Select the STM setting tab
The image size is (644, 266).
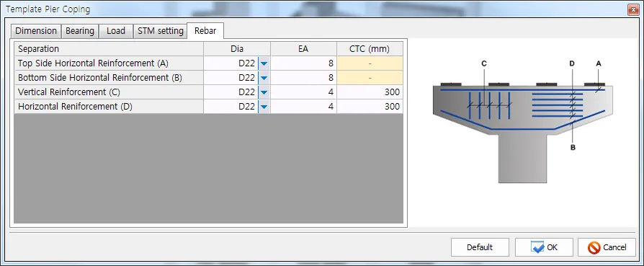(x=160, y=31)
